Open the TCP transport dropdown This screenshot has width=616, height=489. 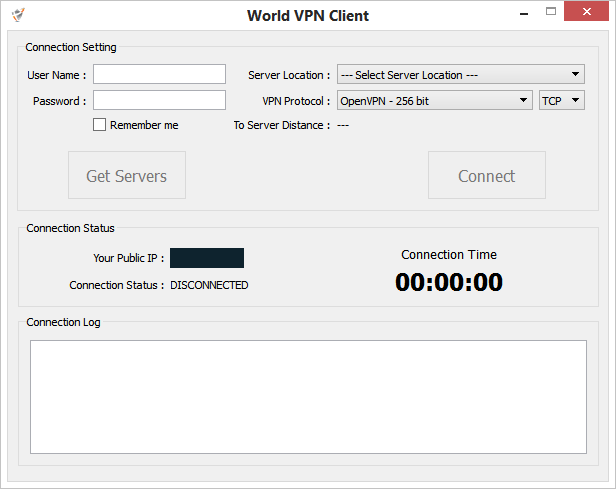coord(561,100)
